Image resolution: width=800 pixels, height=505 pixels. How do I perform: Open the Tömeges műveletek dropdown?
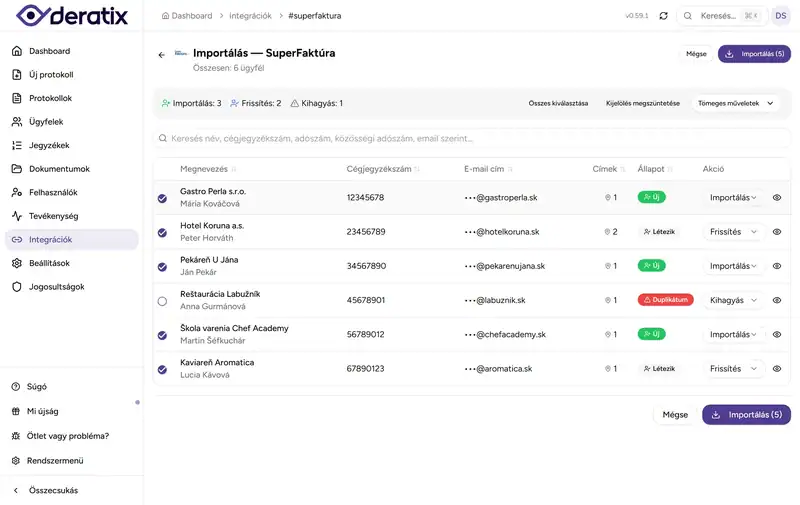[x=735, y=103]
